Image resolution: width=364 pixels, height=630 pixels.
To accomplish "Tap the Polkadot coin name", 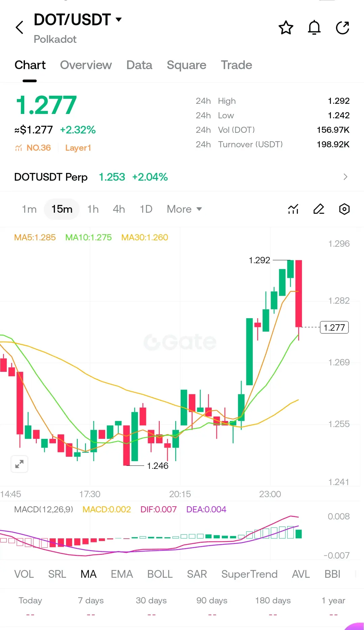I will point(55,39).
